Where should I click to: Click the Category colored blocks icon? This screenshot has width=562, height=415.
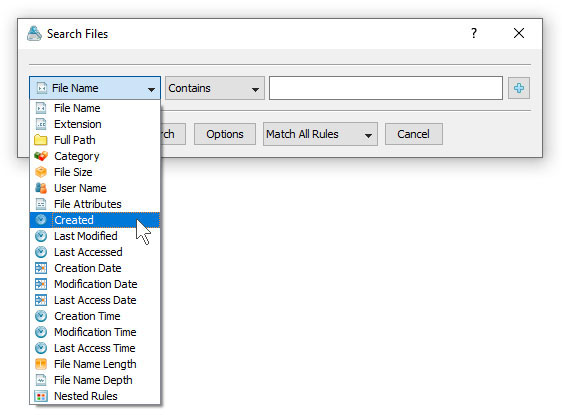point(41,156)
